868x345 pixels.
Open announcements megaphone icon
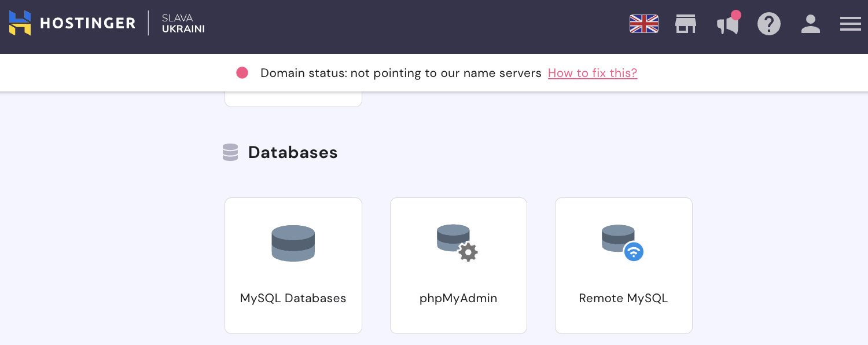pyautogui.click(x=727, y=24)
